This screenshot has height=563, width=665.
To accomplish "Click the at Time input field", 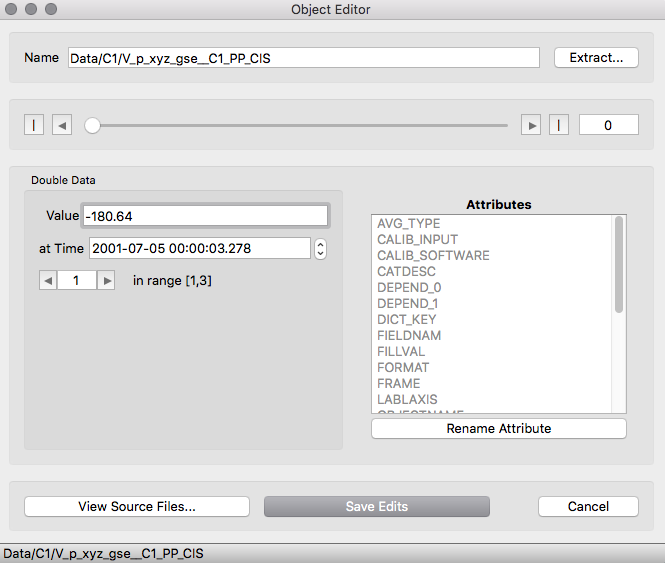I will click(199, 249).
